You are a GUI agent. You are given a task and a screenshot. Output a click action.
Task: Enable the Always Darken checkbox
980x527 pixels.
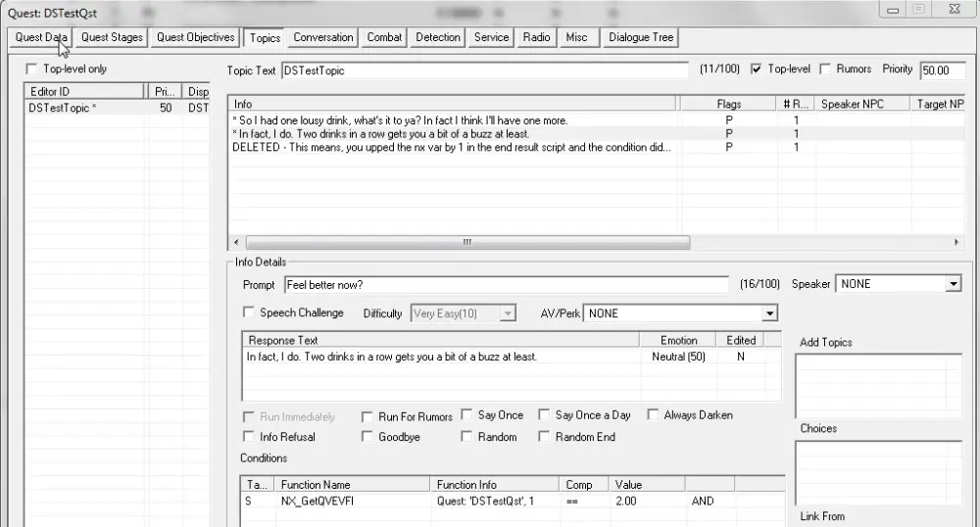(x=653, y=414)
